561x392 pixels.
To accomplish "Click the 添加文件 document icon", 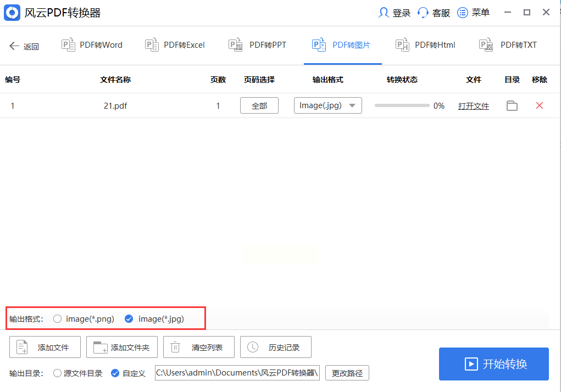I will [x=22, y=347].
